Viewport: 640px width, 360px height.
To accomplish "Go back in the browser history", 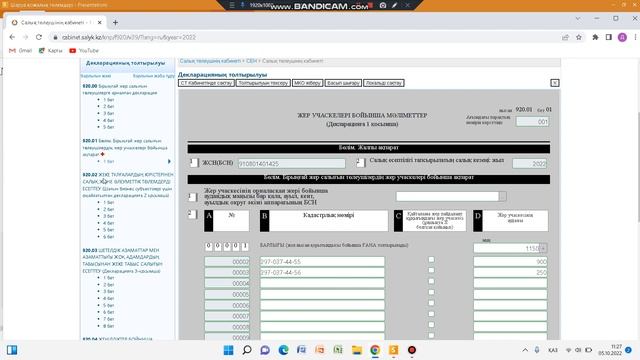I will [12, 37].
